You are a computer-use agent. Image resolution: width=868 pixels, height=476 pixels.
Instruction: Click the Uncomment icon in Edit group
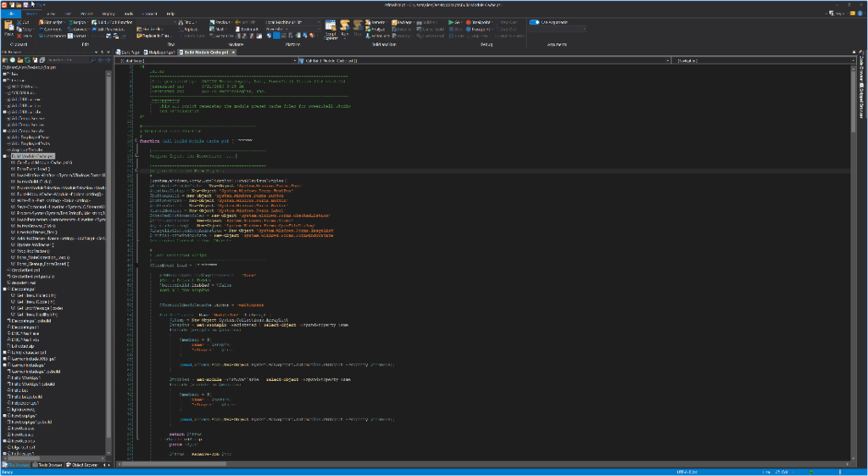click(x=41, y=36)
